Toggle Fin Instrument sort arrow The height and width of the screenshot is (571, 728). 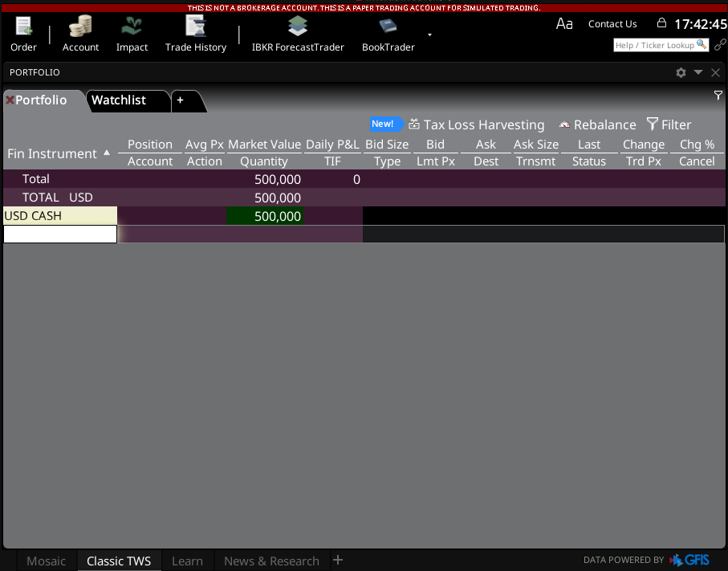(x=107, y=153)
